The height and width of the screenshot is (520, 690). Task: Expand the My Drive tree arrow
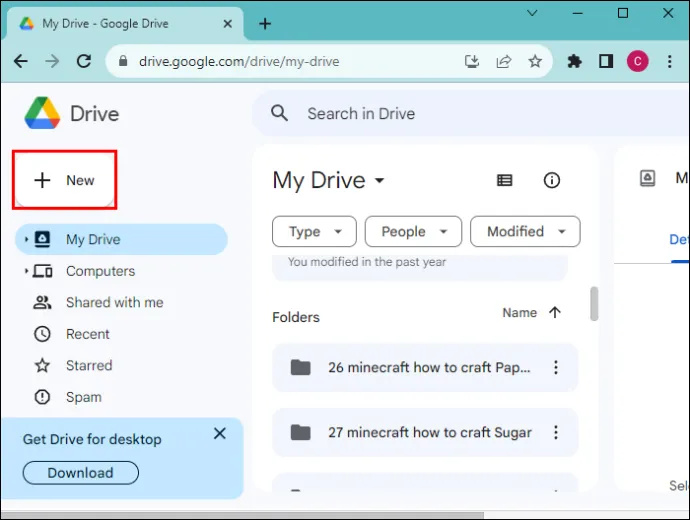pyautogui.click(x=26, y=239)
